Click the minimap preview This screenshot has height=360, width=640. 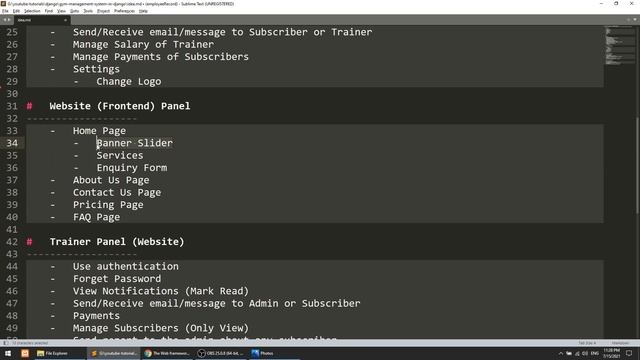[x=620, y=45]
